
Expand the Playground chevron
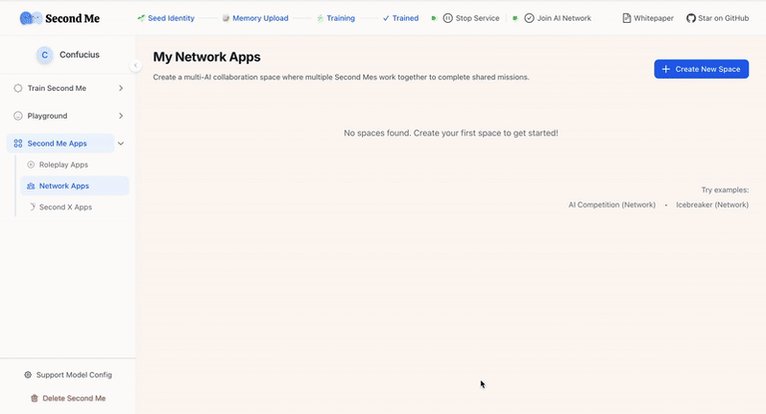(x=121, y=116)
